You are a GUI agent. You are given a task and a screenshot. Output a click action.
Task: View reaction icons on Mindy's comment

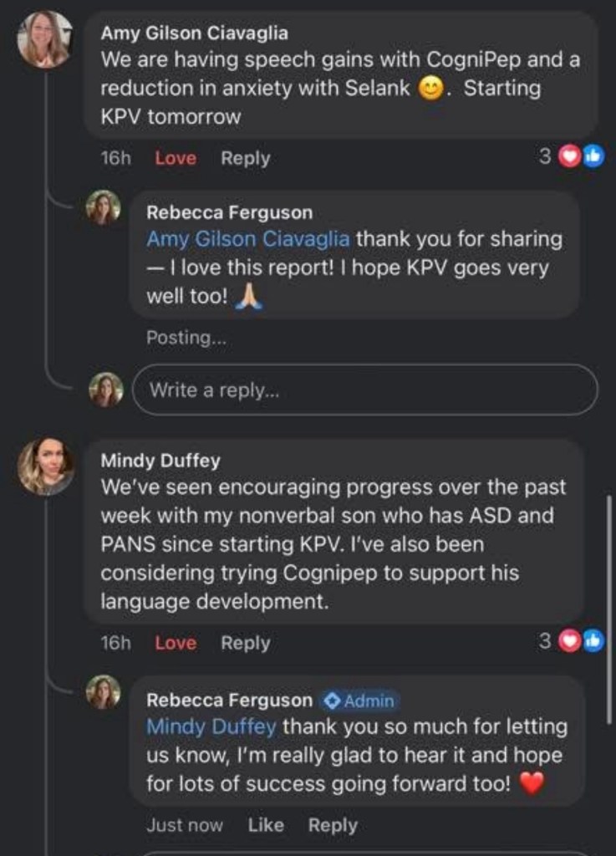[x=580, y=641]
